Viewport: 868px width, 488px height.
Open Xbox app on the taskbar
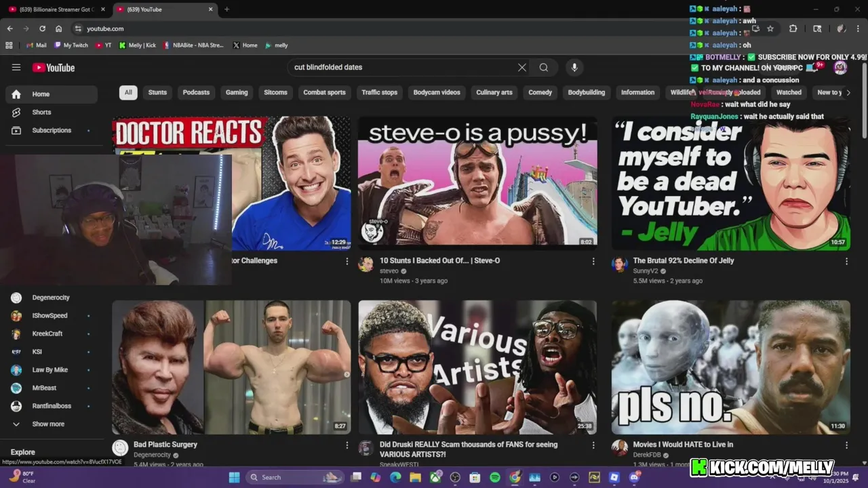[x=435, y=477]
